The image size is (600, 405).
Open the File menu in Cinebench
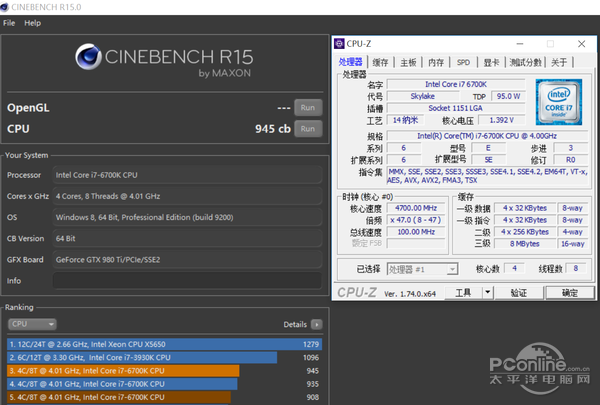pos(9,23)
